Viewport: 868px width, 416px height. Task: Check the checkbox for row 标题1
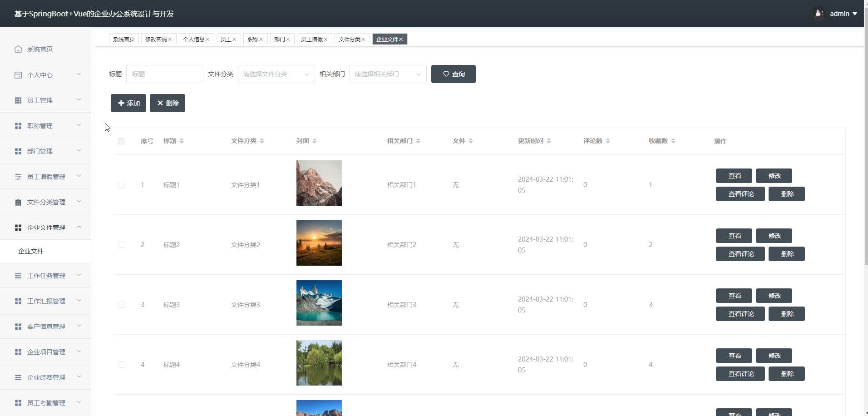121,185
